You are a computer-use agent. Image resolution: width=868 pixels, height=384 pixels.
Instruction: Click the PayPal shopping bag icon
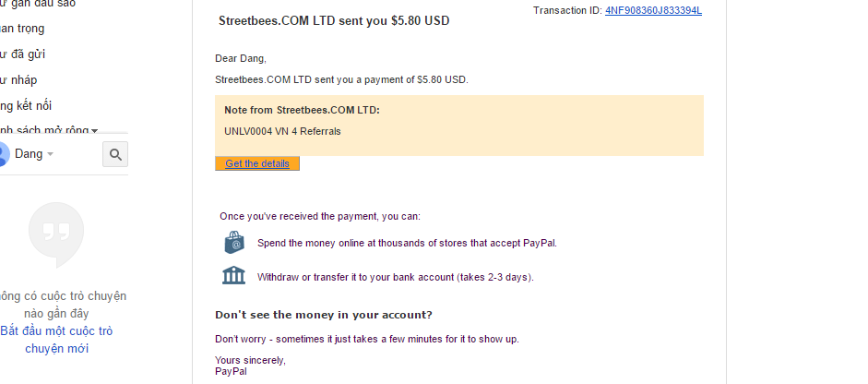pos(234,243)
